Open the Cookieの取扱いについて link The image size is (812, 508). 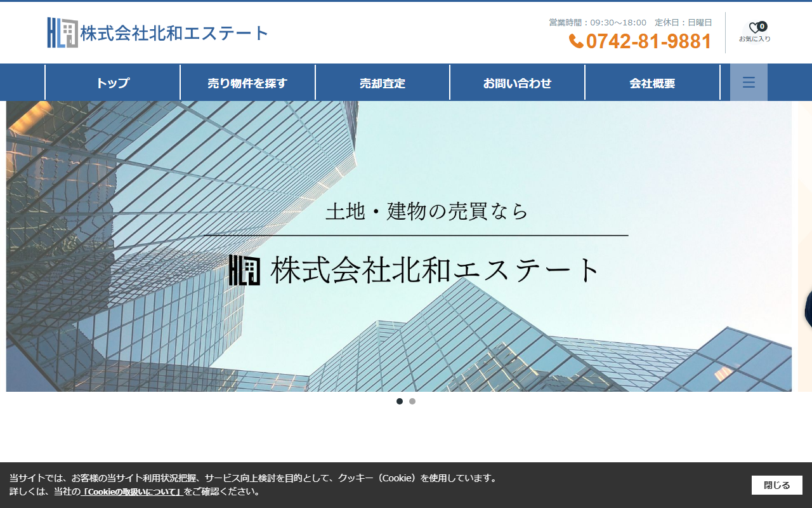132,491
